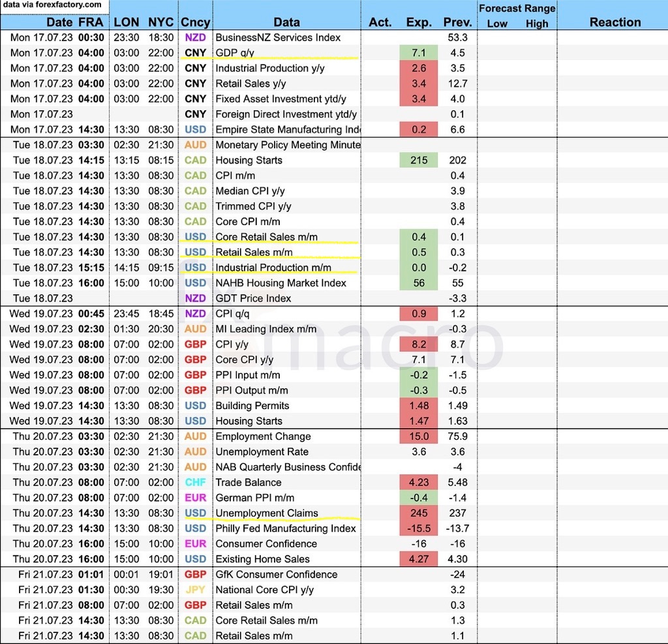Select the 12.7 previous value for CNY Retail Sales
The height and width of the screenshot is (644, 668).
tap(457, 84)
